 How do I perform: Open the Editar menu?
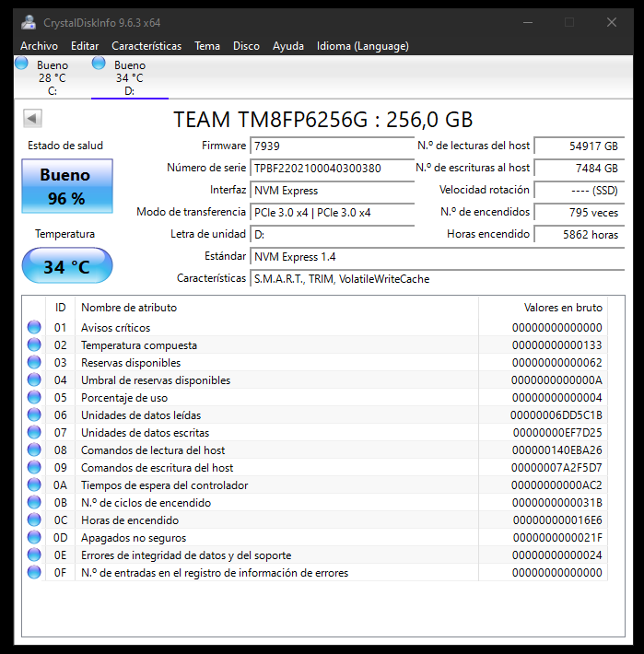click(x=85, y=46)
